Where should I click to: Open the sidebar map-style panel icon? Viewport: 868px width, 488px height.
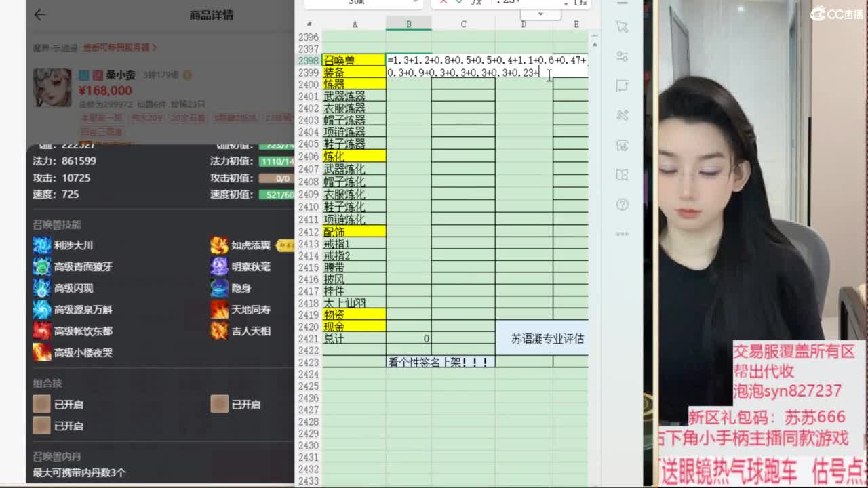click(x=622, y=175)
